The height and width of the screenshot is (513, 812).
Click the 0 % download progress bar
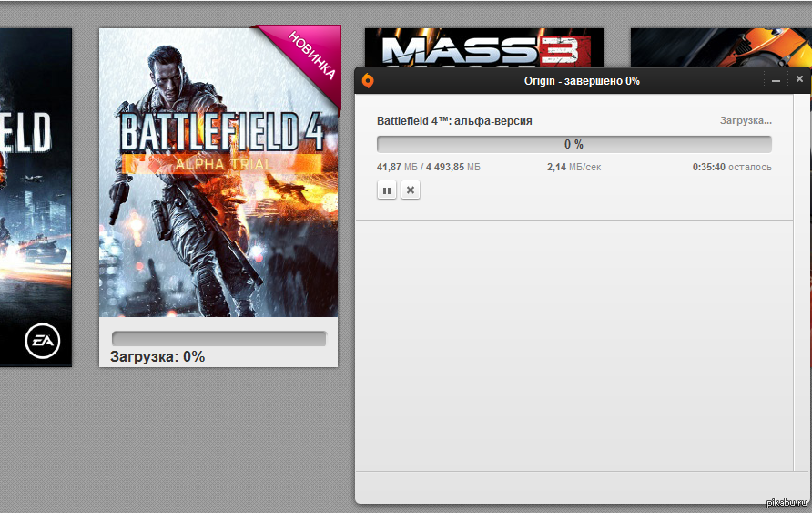tap(573, 144)
